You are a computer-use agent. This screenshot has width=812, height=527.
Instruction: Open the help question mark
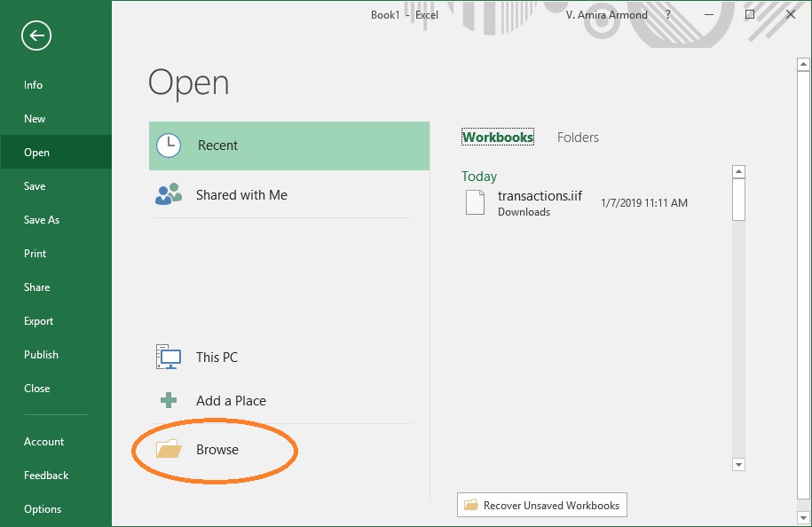667,14
